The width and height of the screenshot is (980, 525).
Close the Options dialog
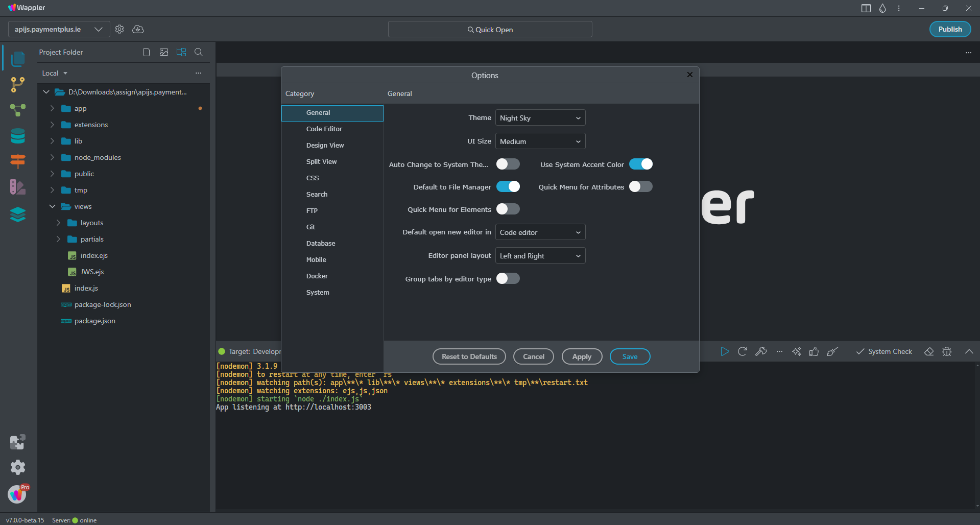point(690,75)
